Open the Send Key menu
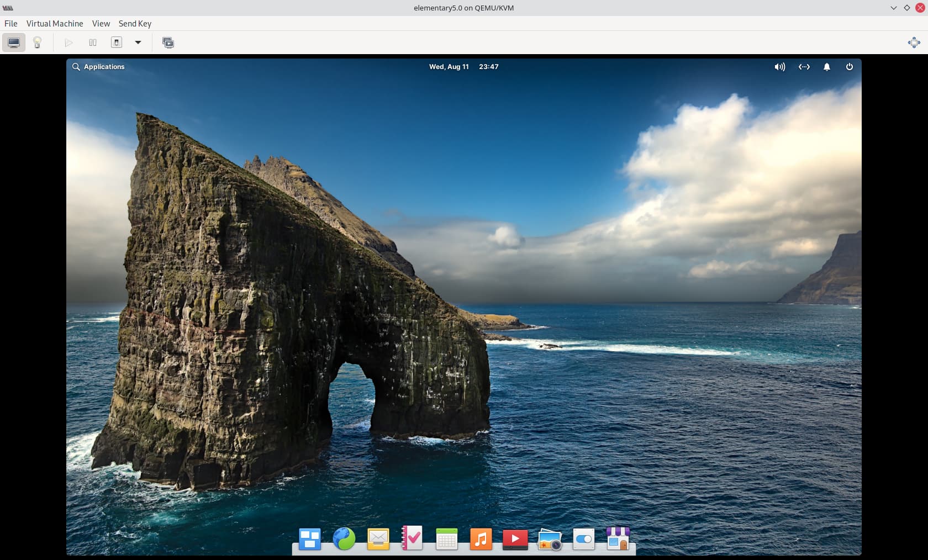This screenshot has height=560, width=928. click(x=135, y=24)
